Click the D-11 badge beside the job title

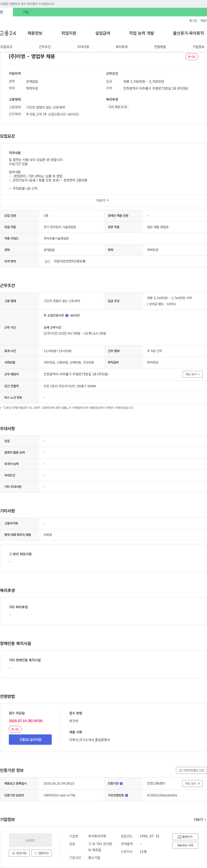(x=192, y=57)
